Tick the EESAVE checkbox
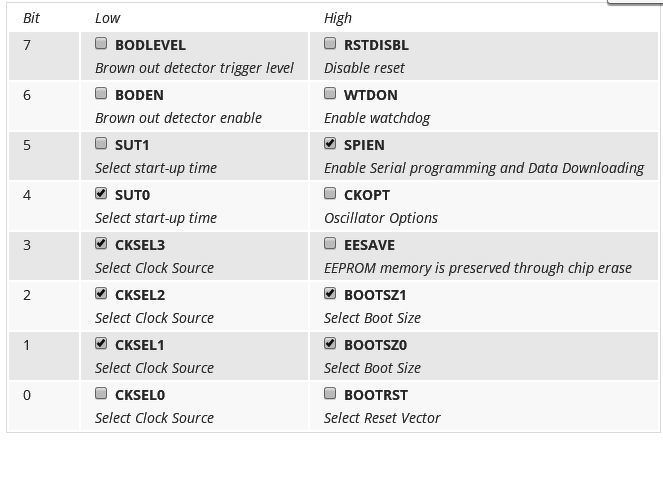Screen dimensions: 663x477 coord(330,244)
